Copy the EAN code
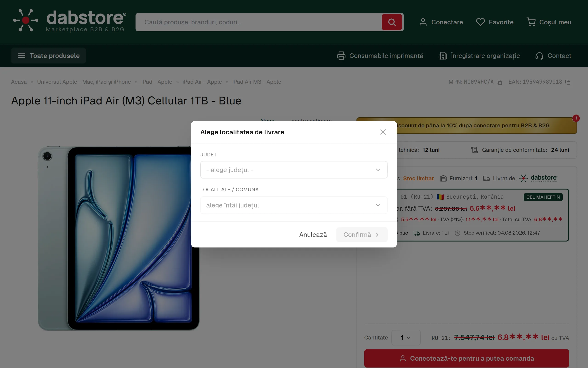Image resolution: width=588 pixels, height=368 pixels. click(x=568, y=82)
